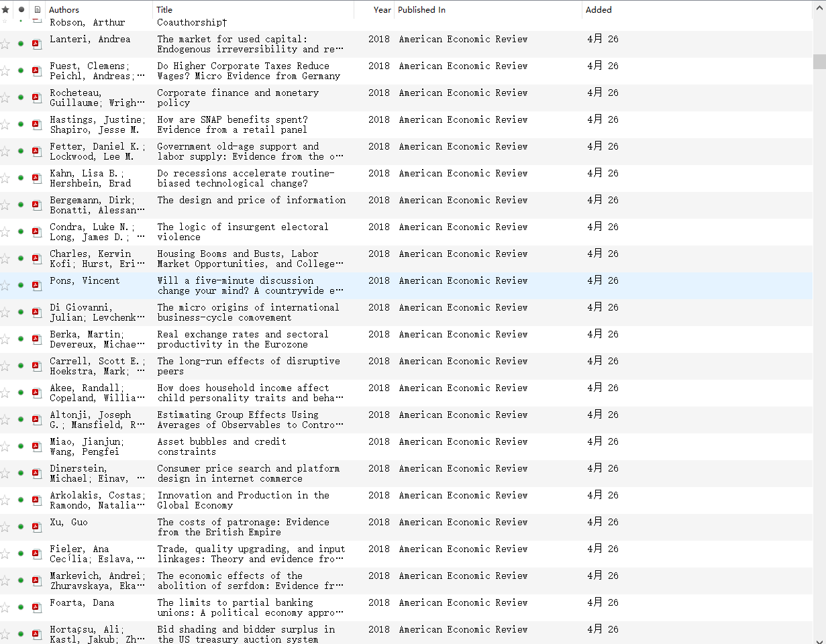This screenshot has height=644, width=826.
Task: Click the scrollbar up arrow
Action: [819, 6]
